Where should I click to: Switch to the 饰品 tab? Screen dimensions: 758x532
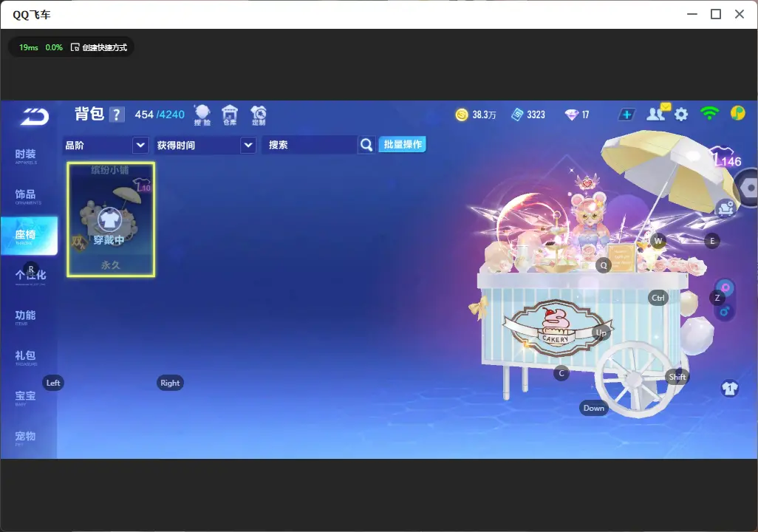(x=26, y=196)
